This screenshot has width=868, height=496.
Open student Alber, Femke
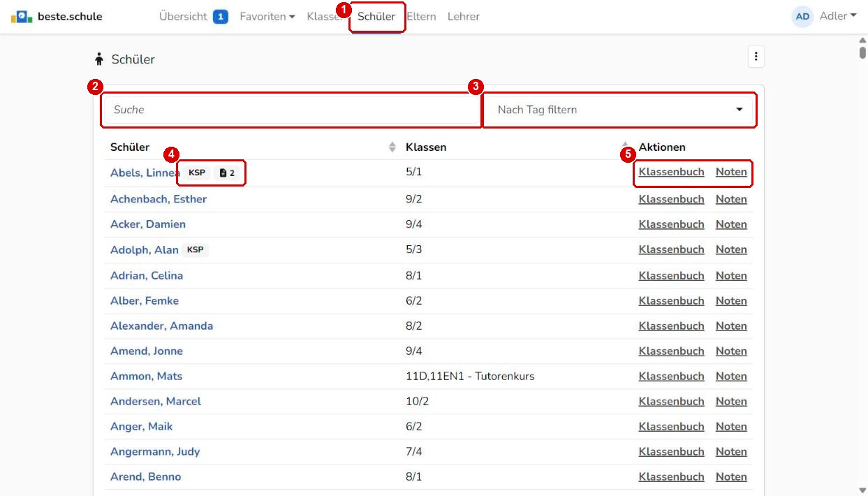[145, 300]
